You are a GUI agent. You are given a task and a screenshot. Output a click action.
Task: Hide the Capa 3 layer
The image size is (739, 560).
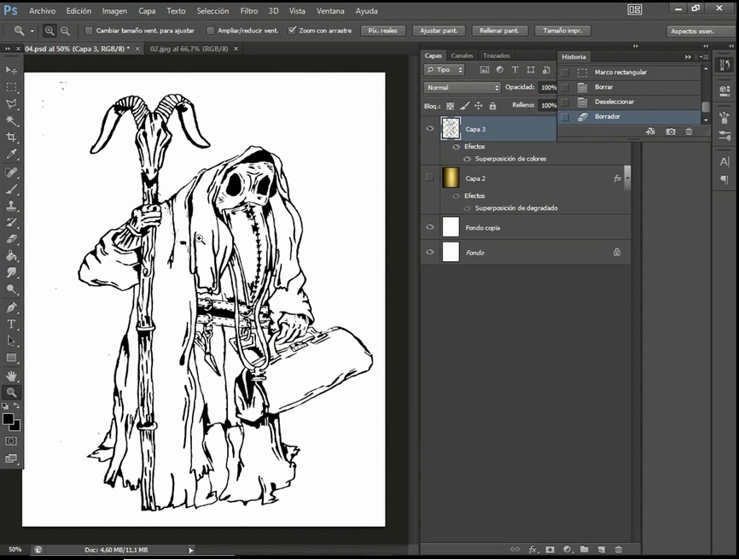coord(430,129)
